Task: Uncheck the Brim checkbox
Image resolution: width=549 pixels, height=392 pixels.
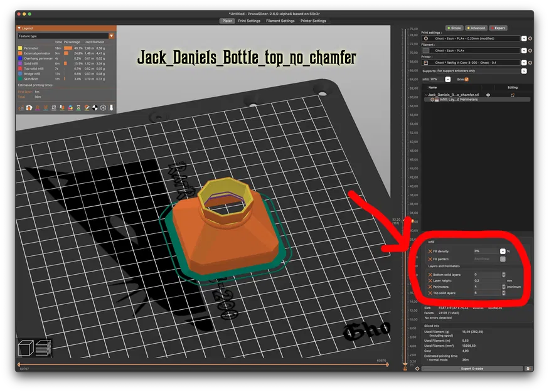Action: pos(466,80)
